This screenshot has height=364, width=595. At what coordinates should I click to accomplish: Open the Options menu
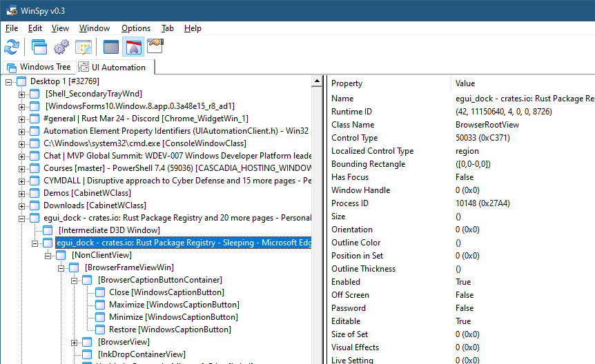(x=136, y=28)
